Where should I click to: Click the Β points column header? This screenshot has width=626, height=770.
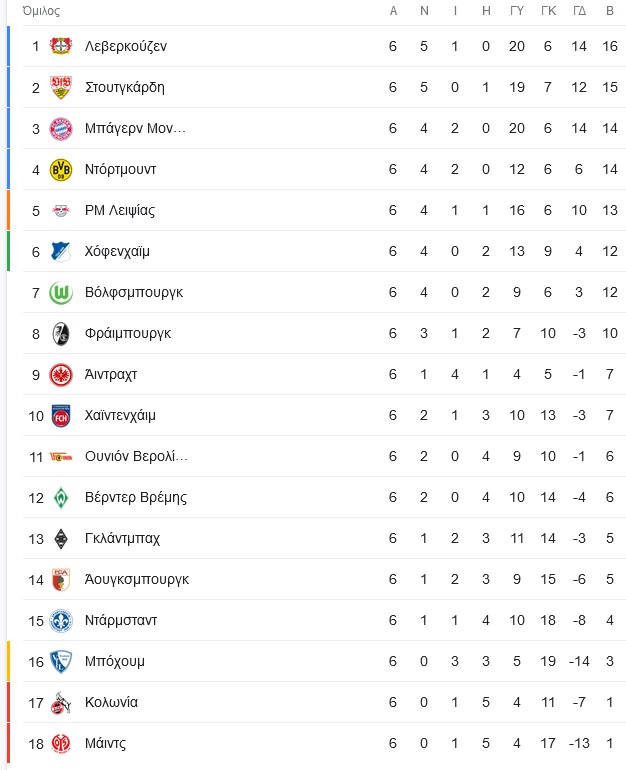[x=610, y=11]
